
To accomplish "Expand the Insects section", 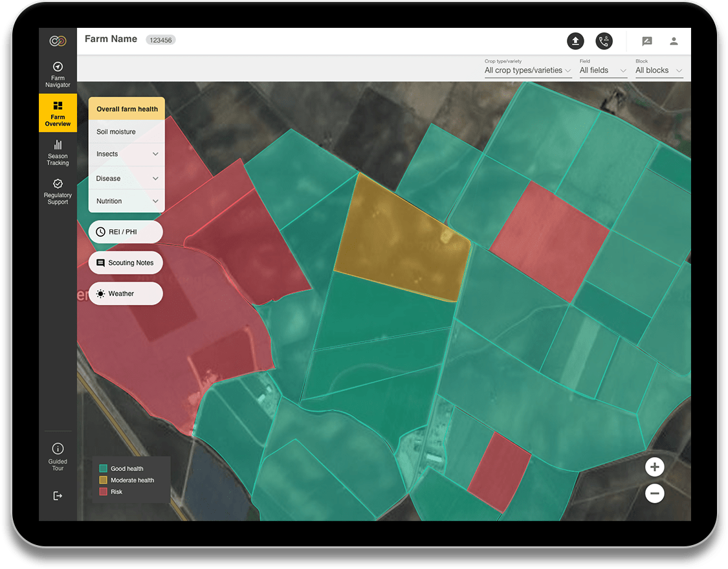I will 155,154.
